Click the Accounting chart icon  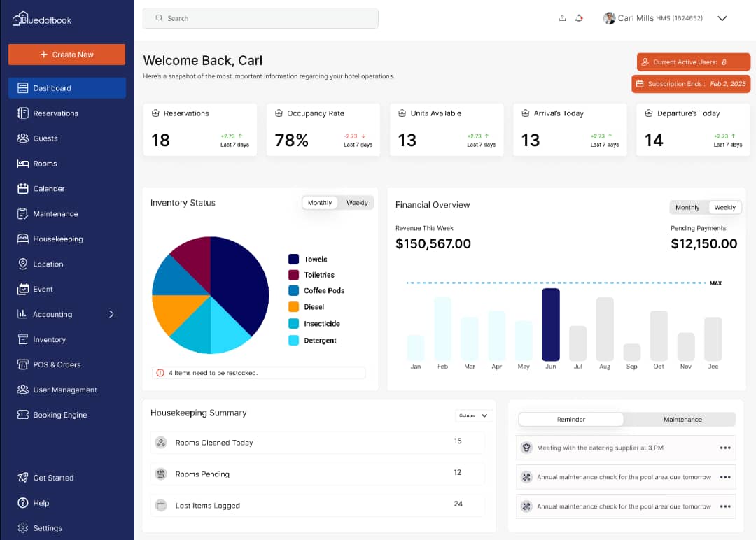[x=22, y=314]
